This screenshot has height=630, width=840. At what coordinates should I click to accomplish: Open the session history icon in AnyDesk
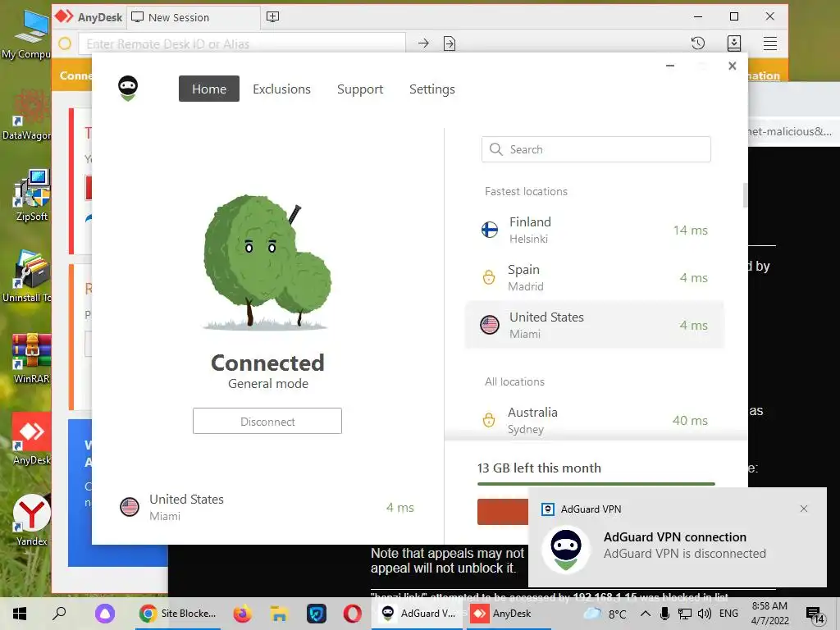point(697,43)
